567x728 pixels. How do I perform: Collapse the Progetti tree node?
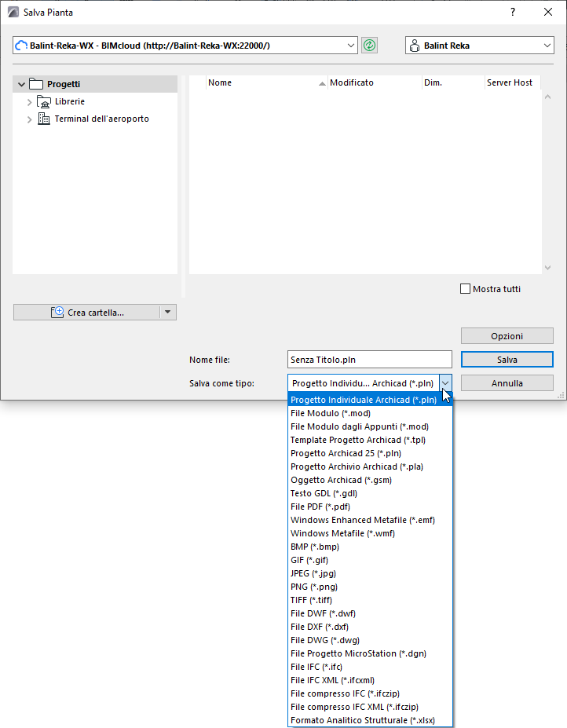pyautogui.click(x=21, y=85)
